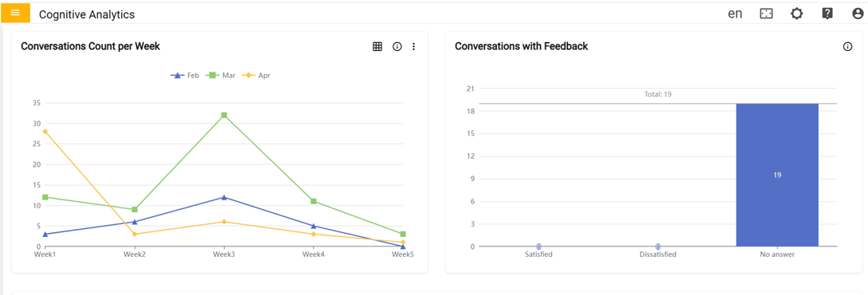Open three-dot options menu for Conversations Count

(x=413, y=47)
